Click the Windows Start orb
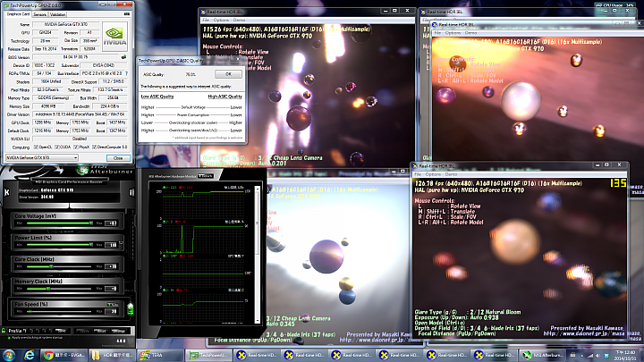This screenshot has width=644, height=362. (x=9, y=355)
